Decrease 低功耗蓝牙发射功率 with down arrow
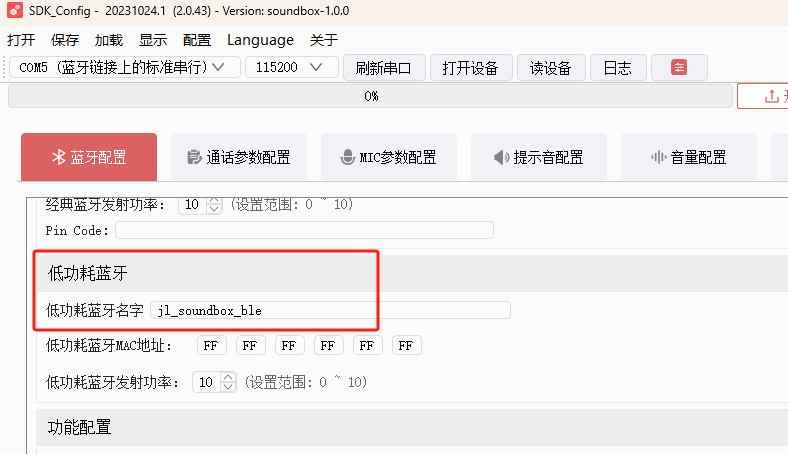 tap(228, 386)
